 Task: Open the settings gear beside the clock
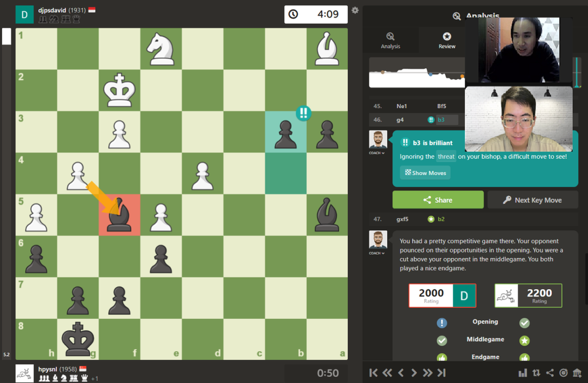click(355, 10)
